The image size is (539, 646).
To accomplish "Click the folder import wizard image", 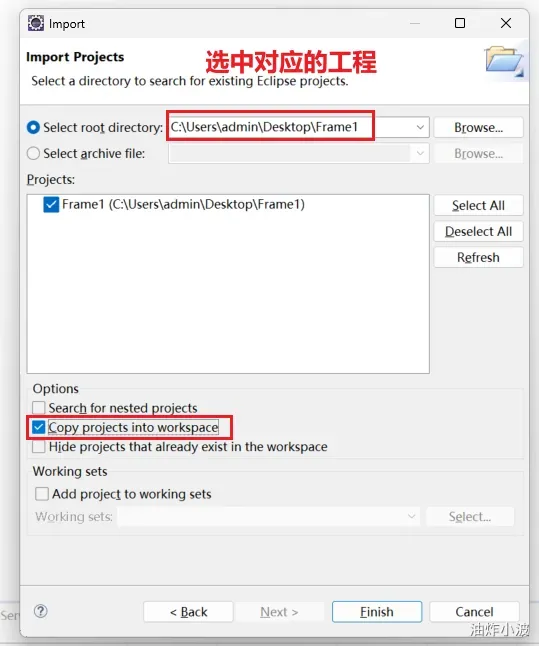I will tap(504, 62).
